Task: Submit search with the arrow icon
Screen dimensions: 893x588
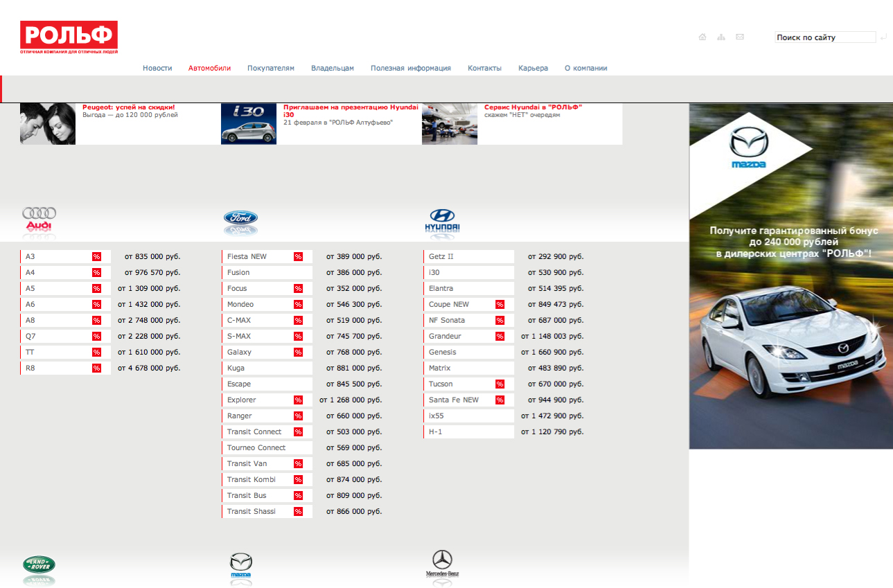Action: tap(883, 37)
